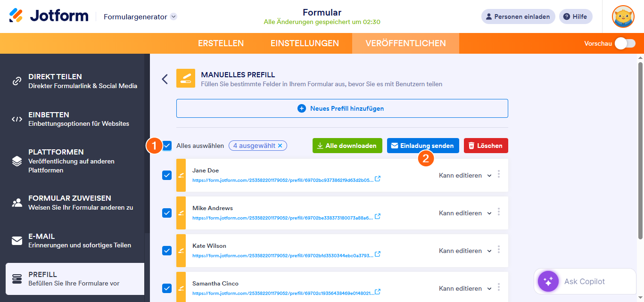This screenshot has height=302, width=644.
Task: Enable the Vorschau toggle
Action: [x=625, y=43]
